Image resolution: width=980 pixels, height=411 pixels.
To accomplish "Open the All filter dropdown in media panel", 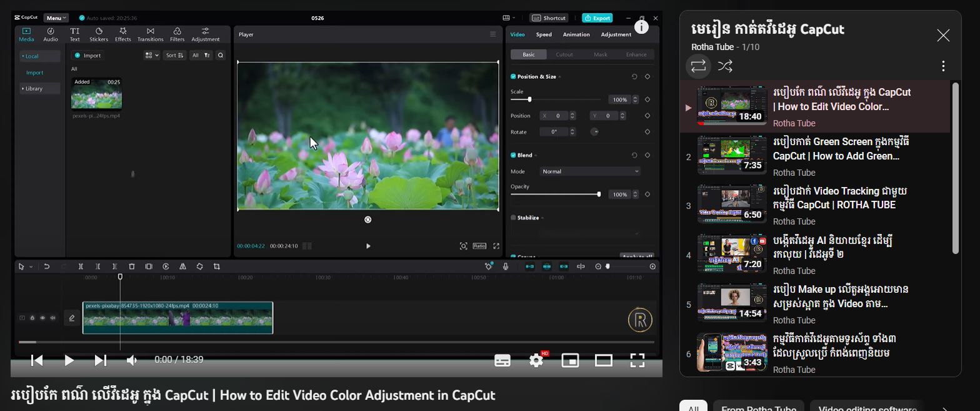I will point(201,56).
